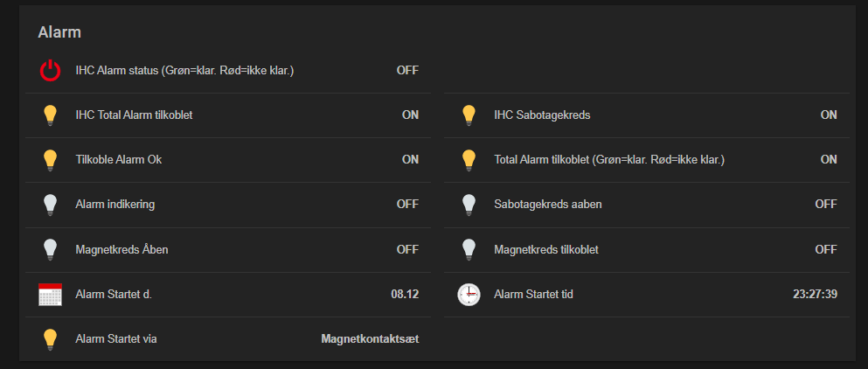Image resolution: width=868 pixels, height=369 pixels.
Task: Click the ON state of IHC Total Alarm tilkoblet
Action: 410,115
